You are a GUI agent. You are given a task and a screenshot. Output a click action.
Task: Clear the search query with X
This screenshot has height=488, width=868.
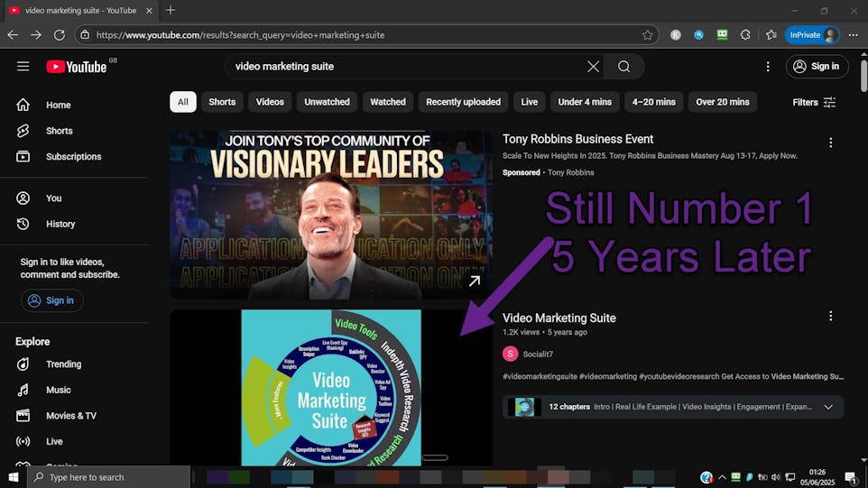[593, 66]
